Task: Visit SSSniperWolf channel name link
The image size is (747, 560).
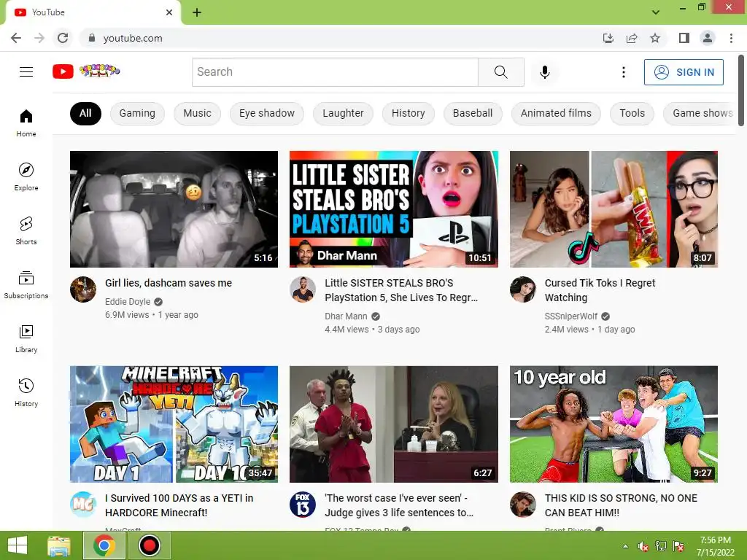Action: coord(570,316)
